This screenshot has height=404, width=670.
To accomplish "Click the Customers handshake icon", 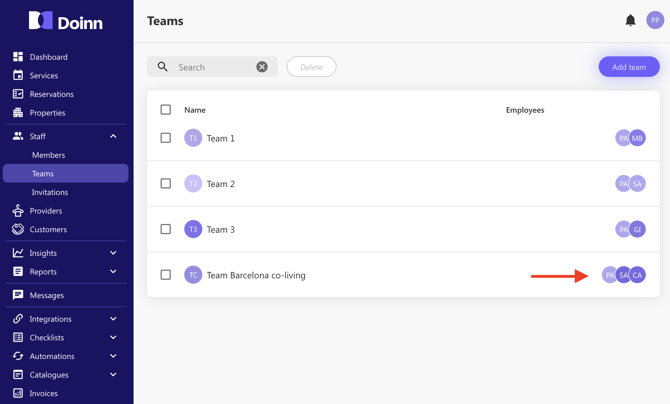I will click(18, 229).
